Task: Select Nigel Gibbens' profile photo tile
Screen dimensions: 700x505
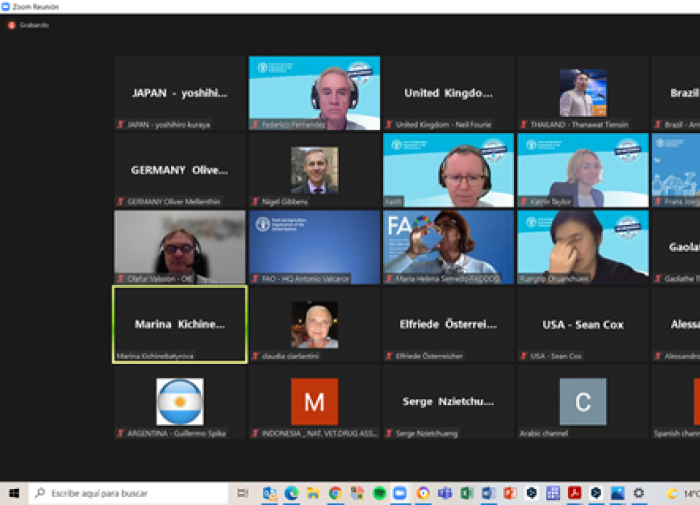Action: 314,170
